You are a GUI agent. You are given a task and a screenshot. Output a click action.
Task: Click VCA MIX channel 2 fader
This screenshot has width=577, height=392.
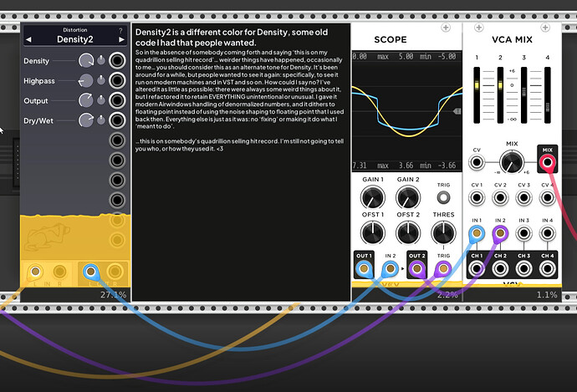click(500, 95)
